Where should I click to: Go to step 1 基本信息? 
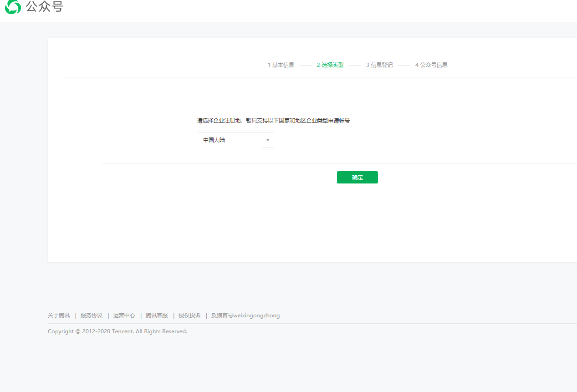pos(281,65)
